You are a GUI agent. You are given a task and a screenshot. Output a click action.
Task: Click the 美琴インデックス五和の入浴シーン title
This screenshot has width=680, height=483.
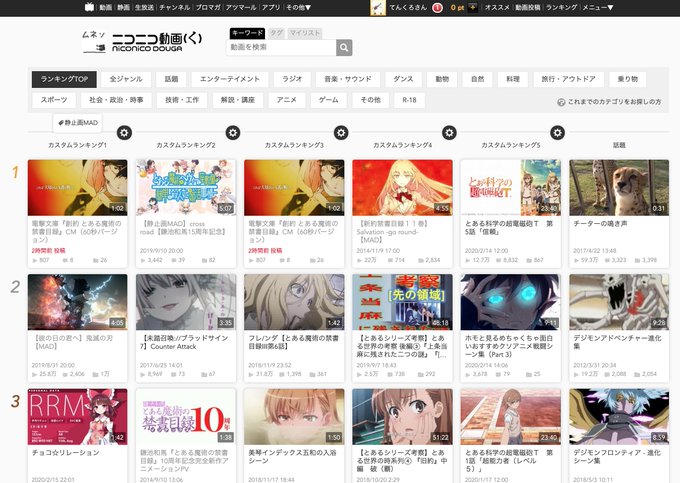[295, 457]
